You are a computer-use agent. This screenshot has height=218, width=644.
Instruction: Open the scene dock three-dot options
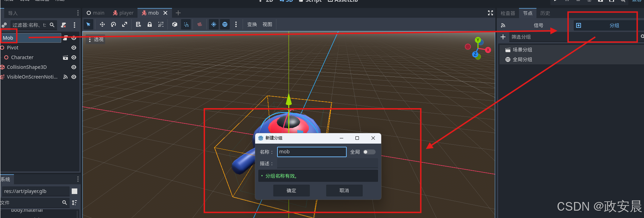tap(74, 25)
